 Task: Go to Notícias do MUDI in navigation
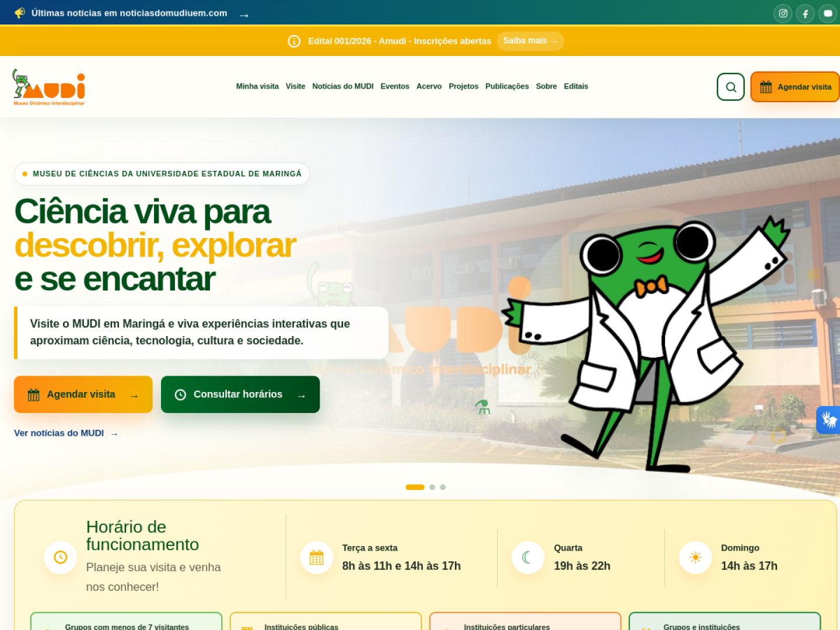343,86
